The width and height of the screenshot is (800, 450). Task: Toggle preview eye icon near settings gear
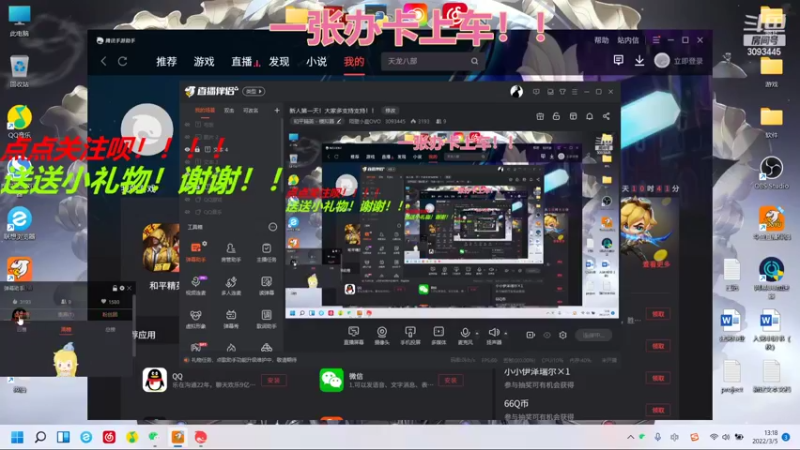(547, 335)
